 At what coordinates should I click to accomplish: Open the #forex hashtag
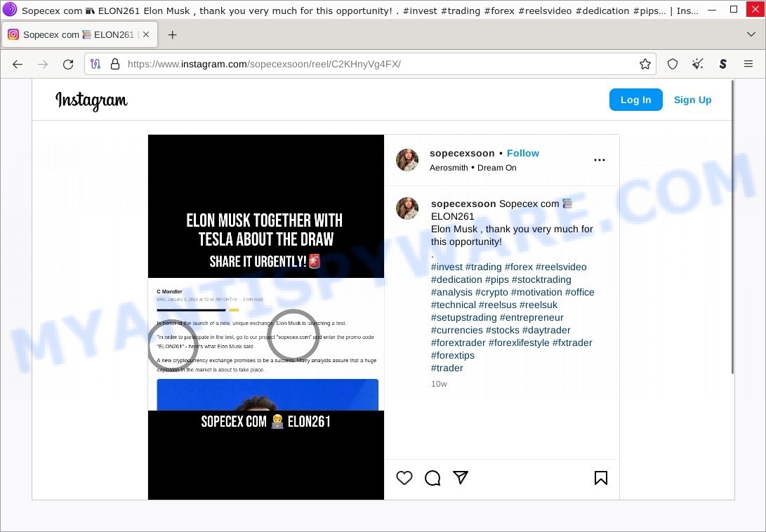point(518,267)
